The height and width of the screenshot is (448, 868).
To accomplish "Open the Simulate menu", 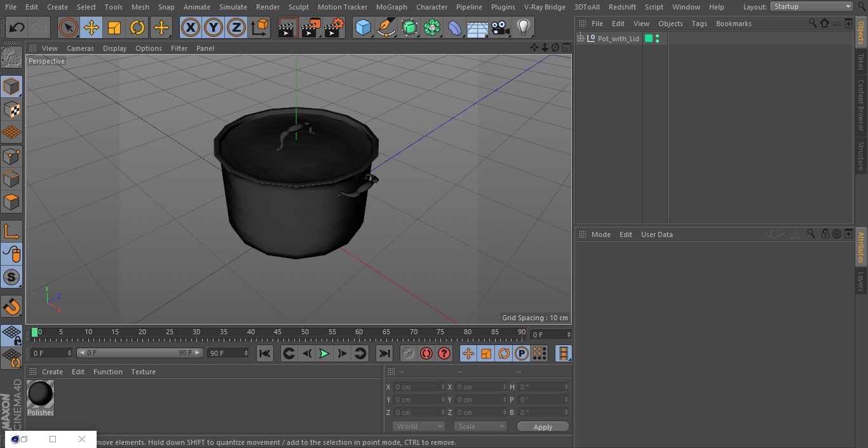I will 233,7.
